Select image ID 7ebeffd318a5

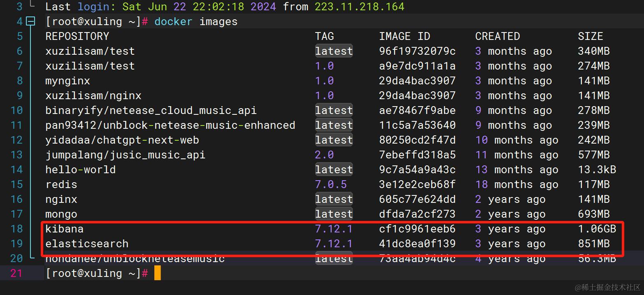pos(417,155)
